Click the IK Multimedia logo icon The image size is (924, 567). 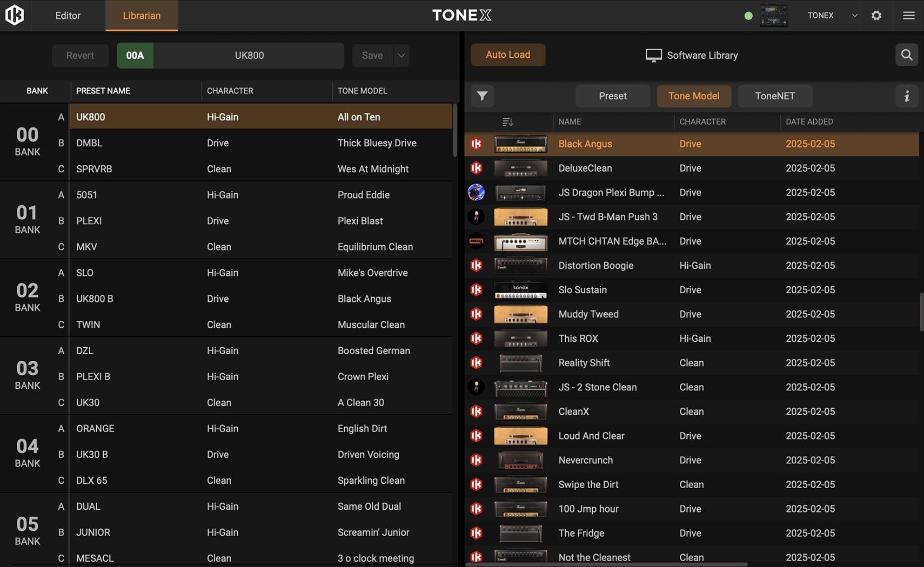click(x=15, y=15)
